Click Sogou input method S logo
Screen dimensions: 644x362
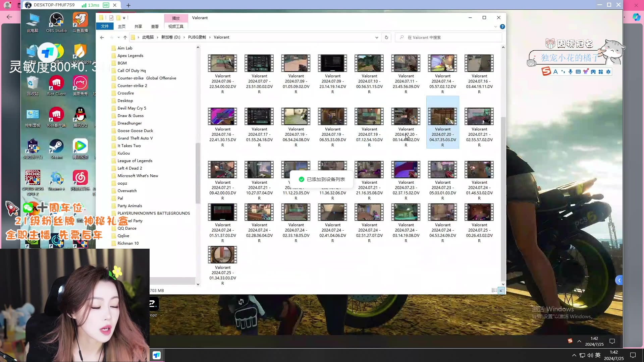click(546, 71)
